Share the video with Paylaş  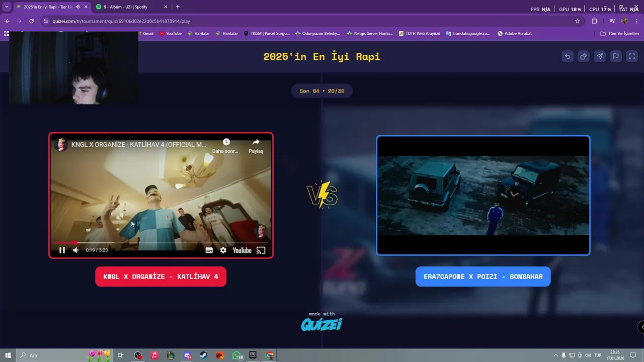[x=256, y=146]
